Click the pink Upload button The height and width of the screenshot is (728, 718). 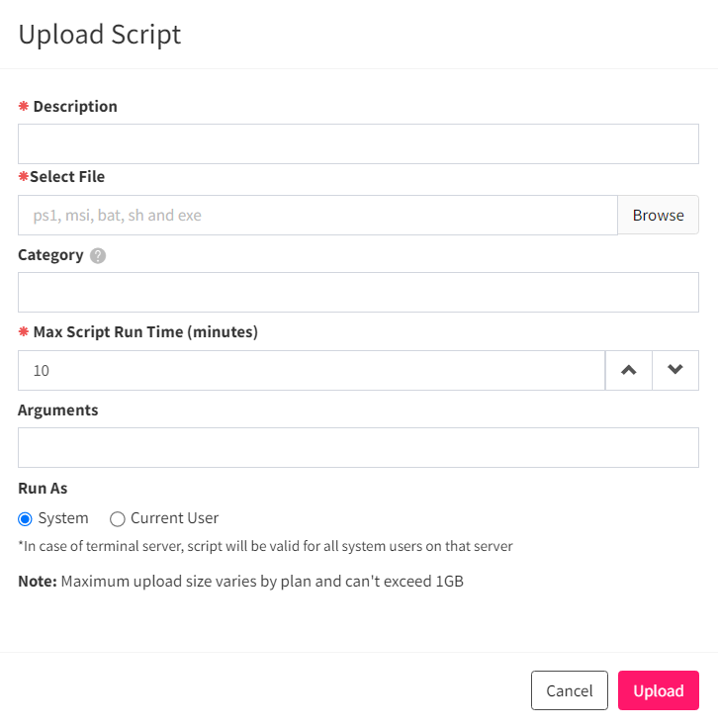point(658,690)
